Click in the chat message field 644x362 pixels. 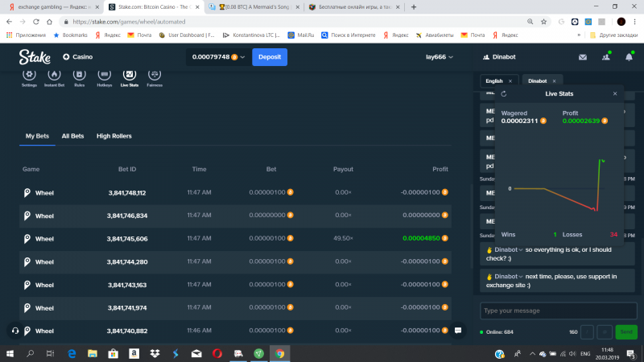558,311
